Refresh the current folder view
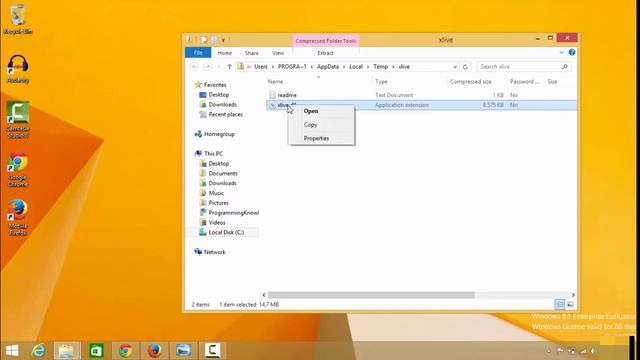 (x=465, y=67)
